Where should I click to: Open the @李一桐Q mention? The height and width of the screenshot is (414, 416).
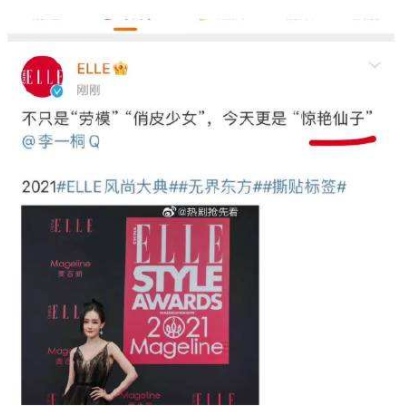click(61, 142)
